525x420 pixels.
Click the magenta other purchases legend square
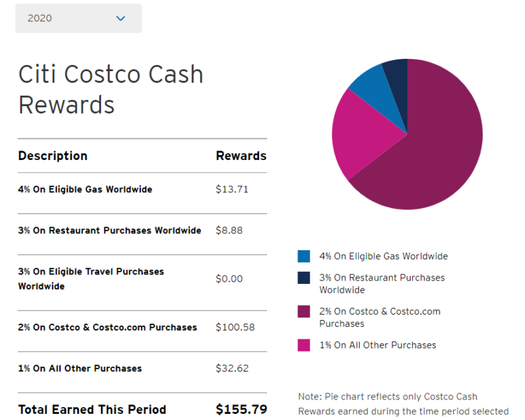(304, 345)
